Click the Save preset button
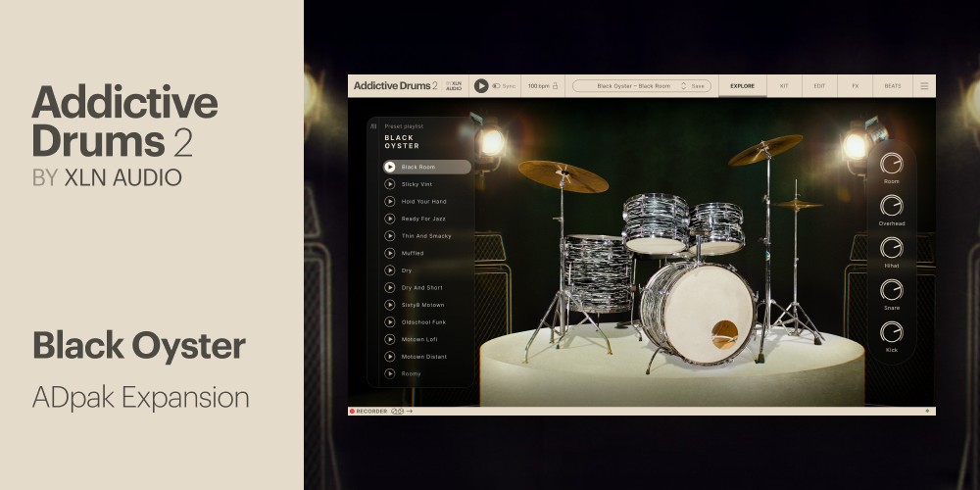980x490 pixels. pos(698,86)
